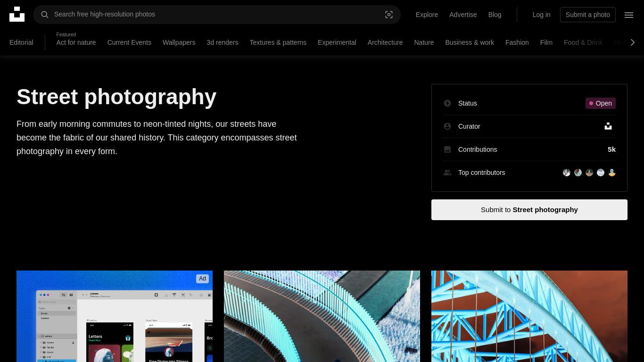Screen dimensions: 644x362
Task: Click Submit a photo button
Action: click(588, 15)
